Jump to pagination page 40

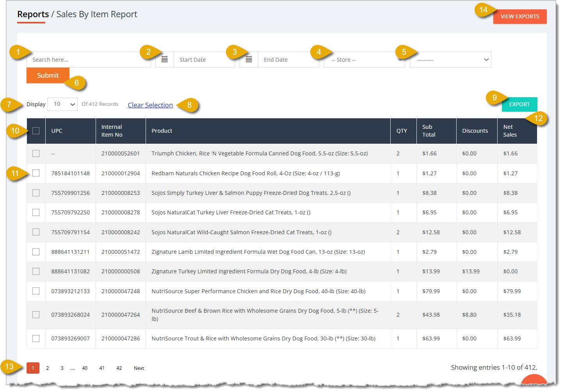pos(85,368)
